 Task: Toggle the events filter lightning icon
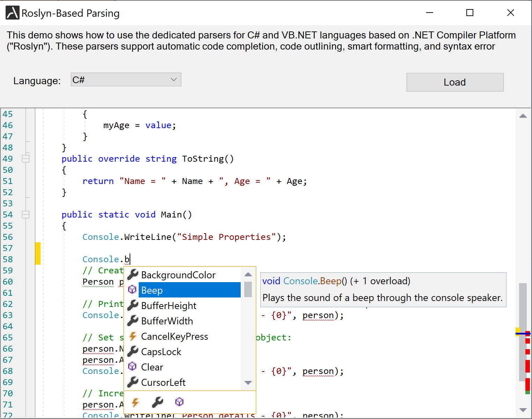coord(135,402)
